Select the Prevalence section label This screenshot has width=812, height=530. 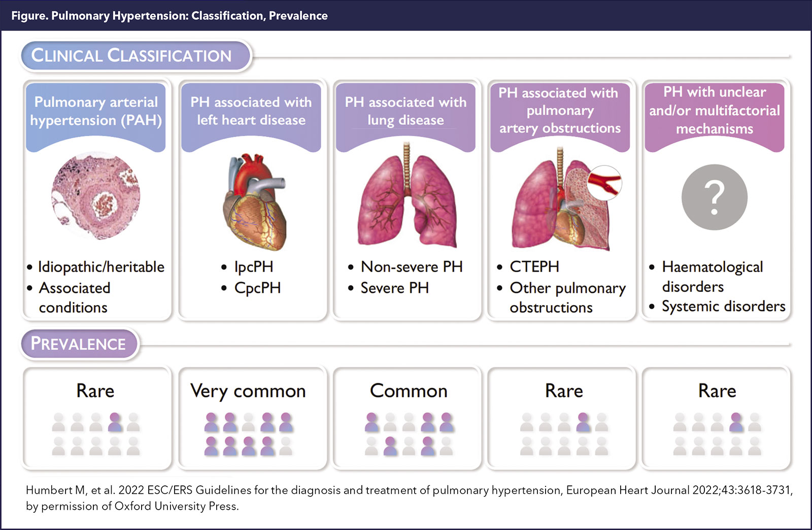79,344
